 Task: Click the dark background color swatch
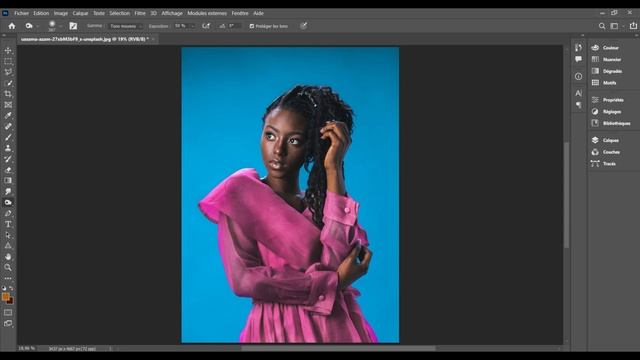pyautogui.click(x=11, y=302)
